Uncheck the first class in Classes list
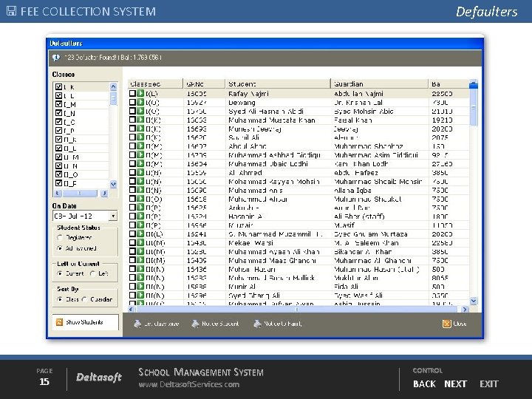The height and width of the screenshot is (399, 532). 59,87
